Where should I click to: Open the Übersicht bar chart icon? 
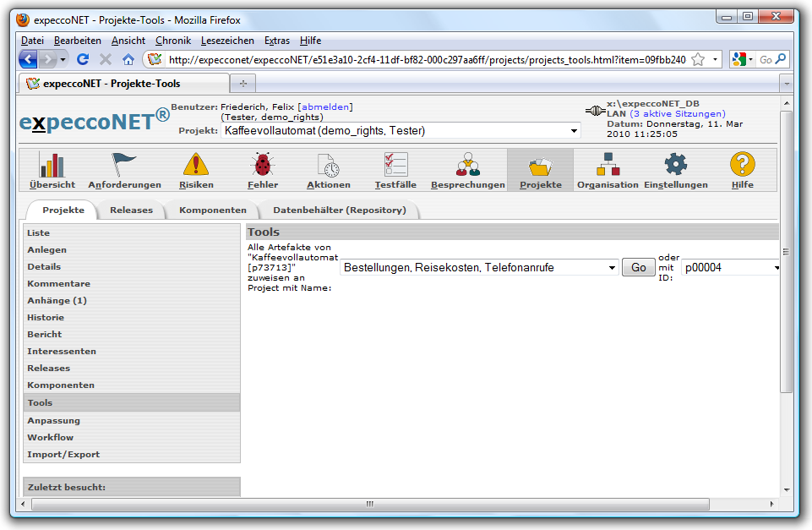coord(52,165)
